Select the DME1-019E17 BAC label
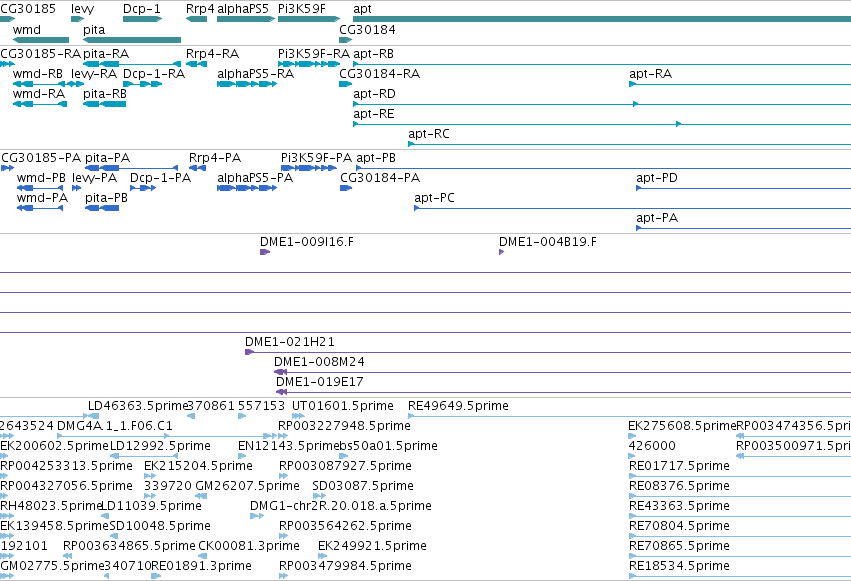The height and width of the screenshot is (581, 851). click(x=320, y=382)
